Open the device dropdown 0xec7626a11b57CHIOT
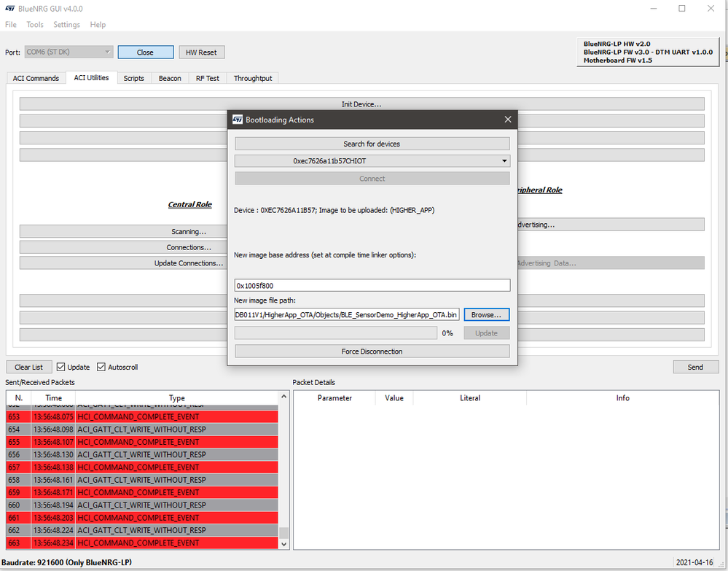 point(372,160)
